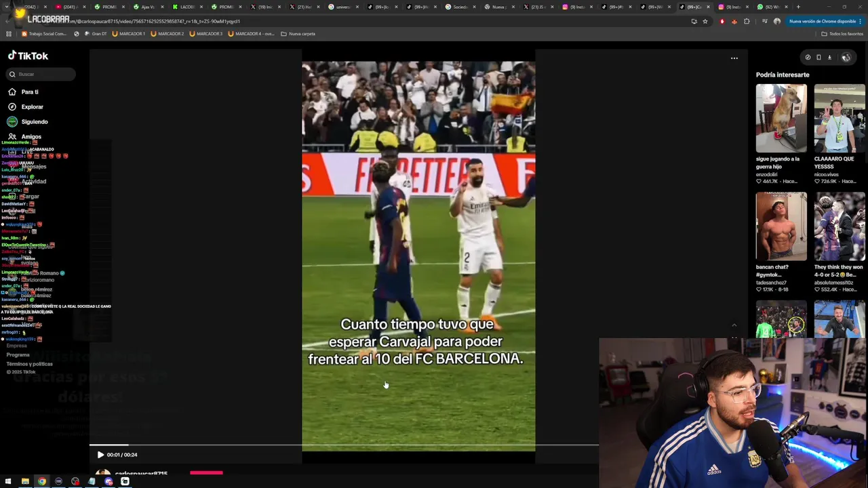Open the Chrome profile avatar icon
The height and width of the screenshot is (488, 868).
(x=777, y=21)
